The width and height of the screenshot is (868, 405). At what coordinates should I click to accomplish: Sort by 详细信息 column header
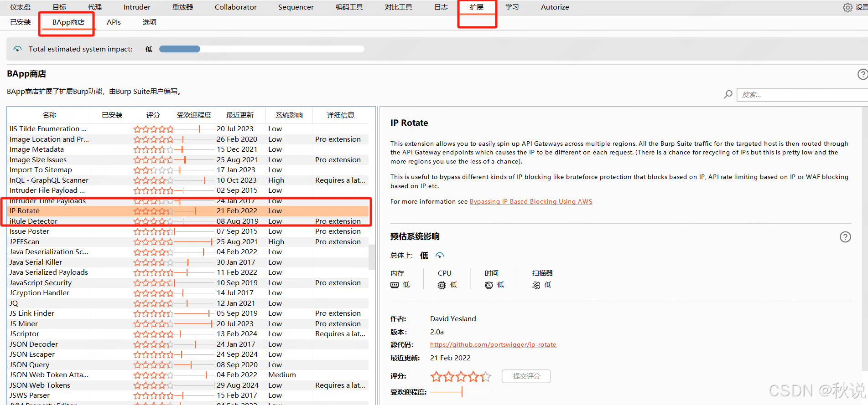[341, 115]
